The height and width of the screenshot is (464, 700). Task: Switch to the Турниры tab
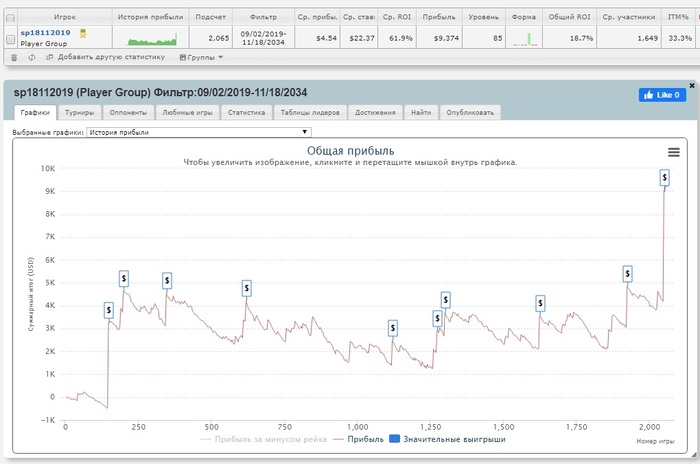[79, 113]
